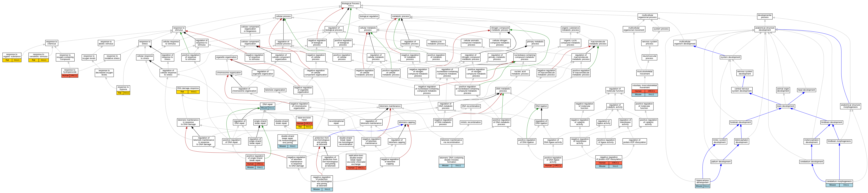Select the 'multicellular organismal process' node
Viewport: 868px width, 193px height.
[x=647, y=16]
